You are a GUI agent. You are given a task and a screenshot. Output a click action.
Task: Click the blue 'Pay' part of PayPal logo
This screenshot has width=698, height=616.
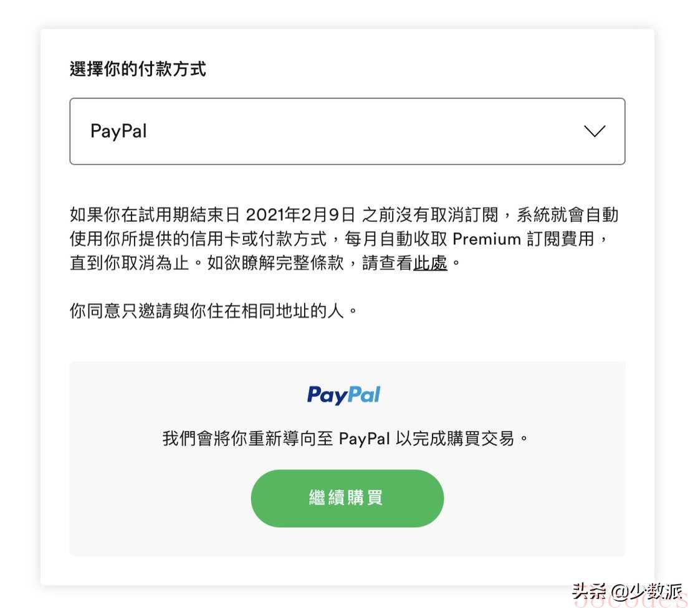[327, 395]
